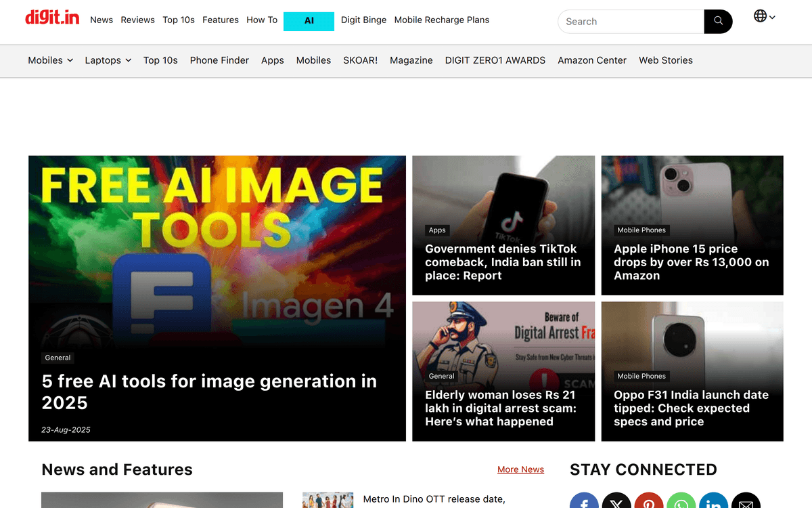Open Features in top navigation
The height and width of the screenshot is (508, 812).
click(x=221, y=20)
